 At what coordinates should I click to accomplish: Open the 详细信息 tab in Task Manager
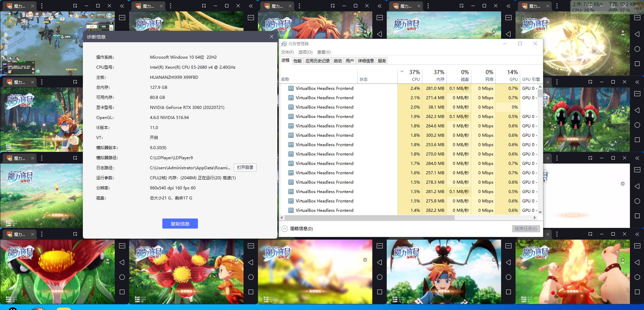pos(366,61)
